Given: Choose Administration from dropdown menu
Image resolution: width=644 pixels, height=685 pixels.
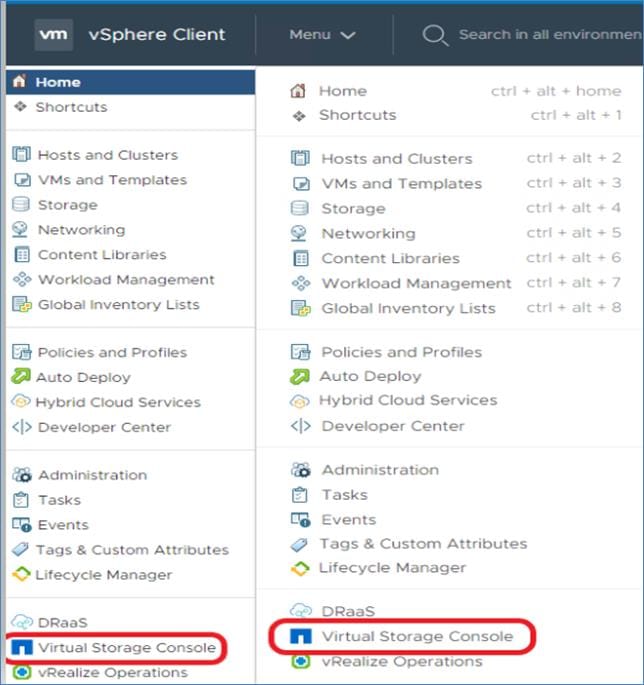Looking at the screenshot, I should point(380,470).
